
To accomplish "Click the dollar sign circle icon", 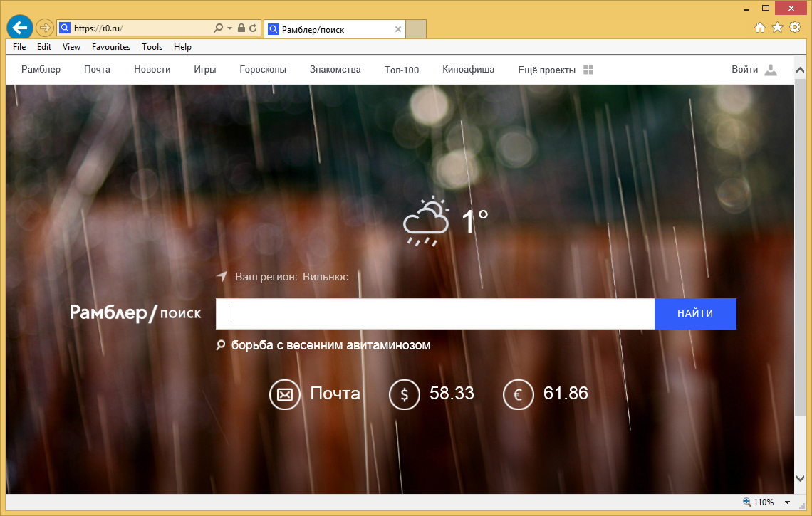I will click(x=405, y=394).
